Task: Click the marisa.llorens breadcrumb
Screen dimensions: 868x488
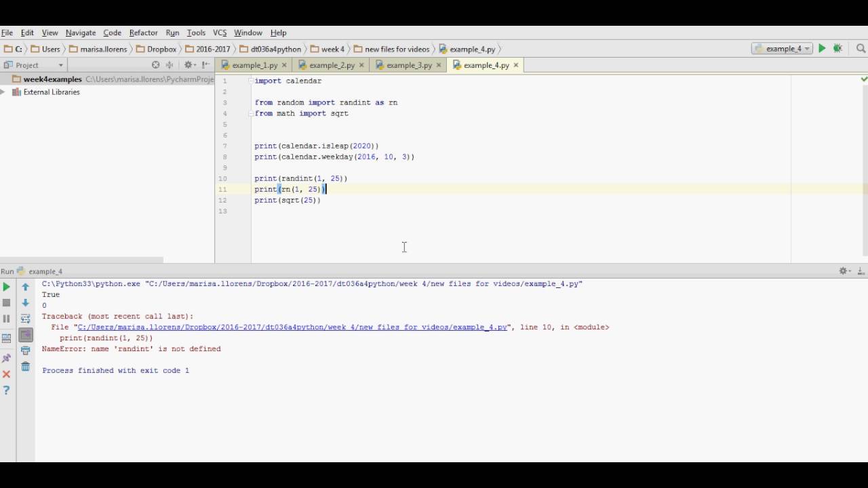Action: coord(98,49)
